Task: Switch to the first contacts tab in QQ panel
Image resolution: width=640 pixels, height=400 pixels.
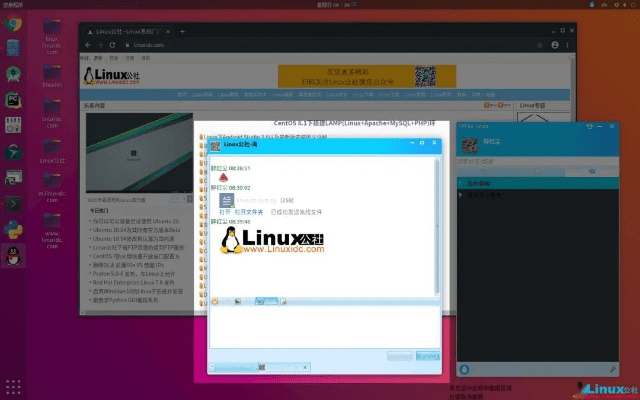Action: point(484,172)
